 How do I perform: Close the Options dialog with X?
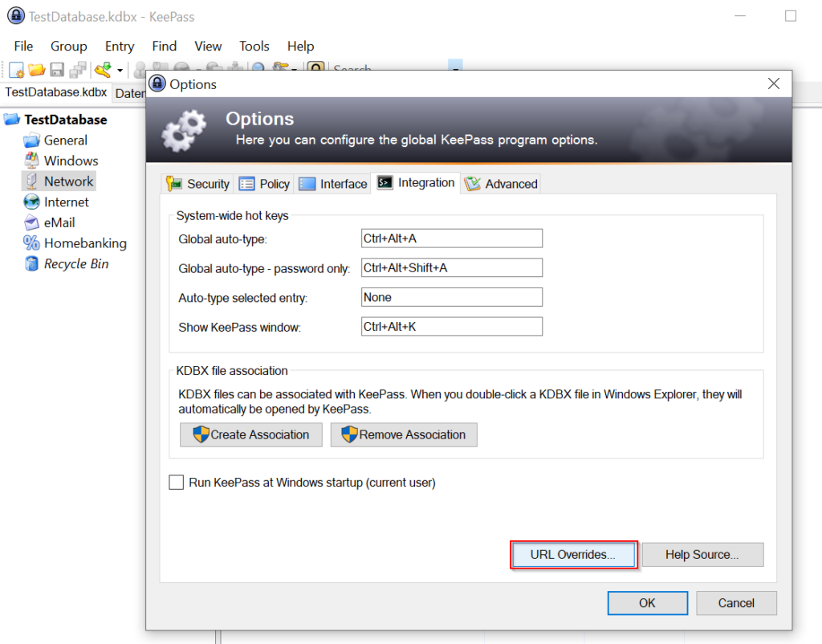[x=774, y=84]
